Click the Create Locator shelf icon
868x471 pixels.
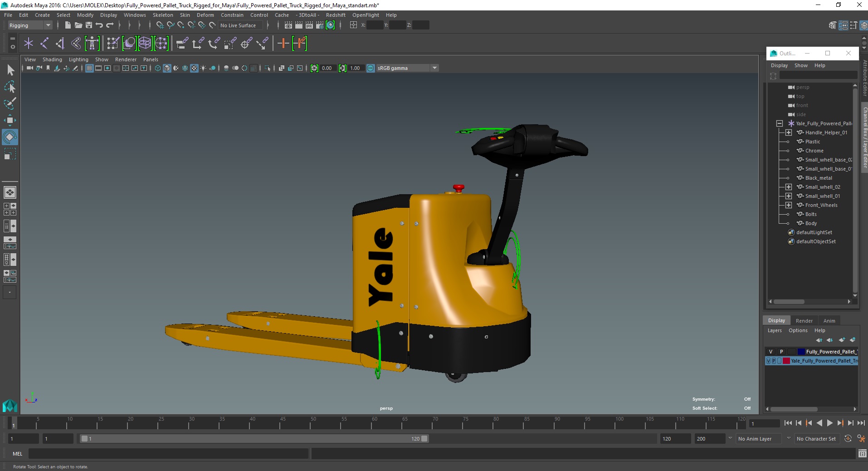(29, 44)
